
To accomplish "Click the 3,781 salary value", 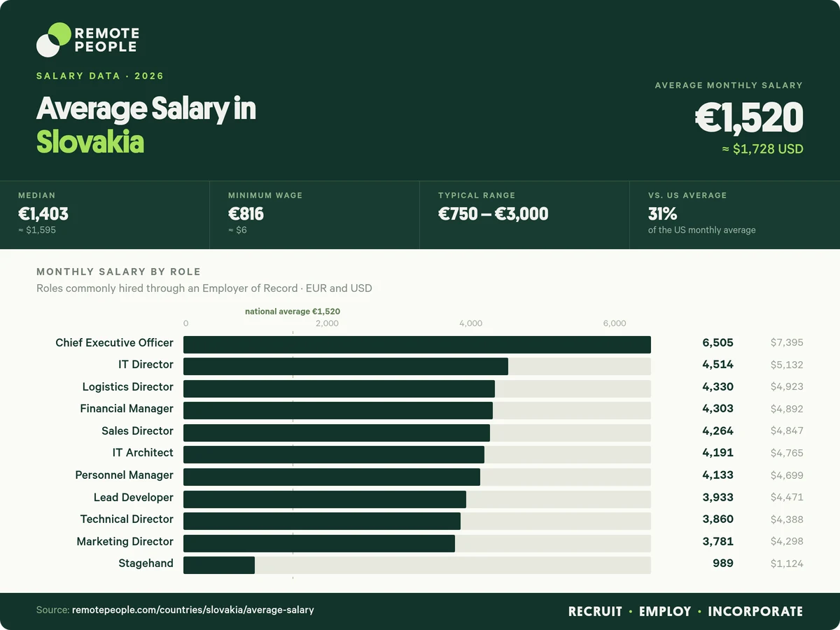I will pyautogui.click(x=718, y=542).
